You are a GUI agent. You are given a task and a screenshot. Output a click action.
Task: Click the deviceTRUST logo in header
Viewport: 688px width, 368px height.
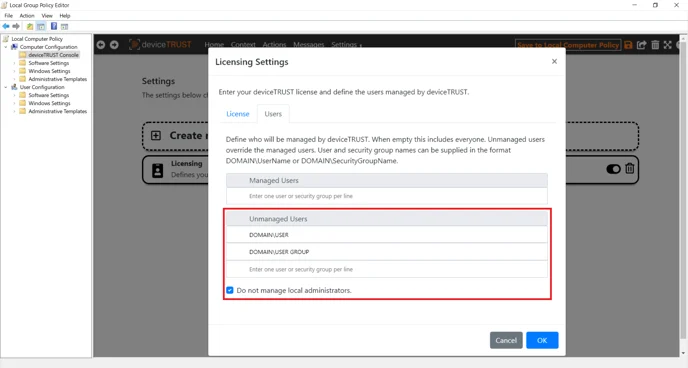point(160,44)
